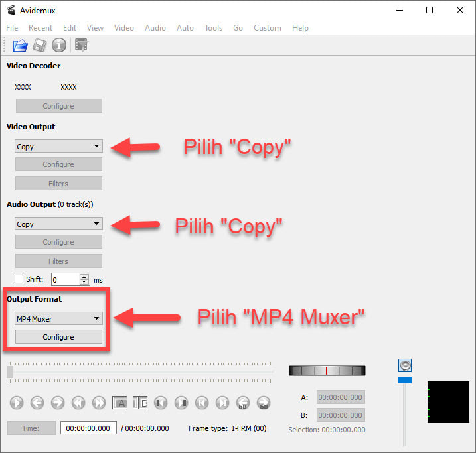Click the audio Shift milliseconds field
Image resolution: width=476 pixels, height=453 pixels.
pyautogui.click(x=66, y=279)
